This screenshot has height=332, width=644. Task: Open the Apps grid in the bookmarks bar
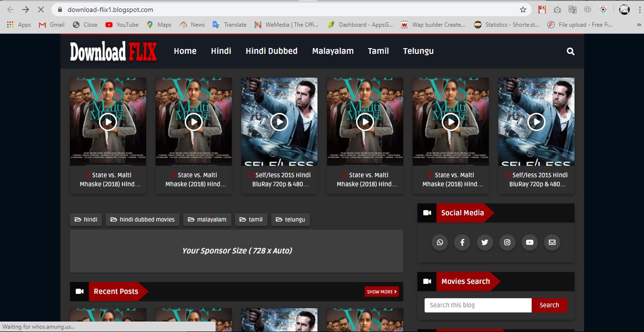click(10, 24)
